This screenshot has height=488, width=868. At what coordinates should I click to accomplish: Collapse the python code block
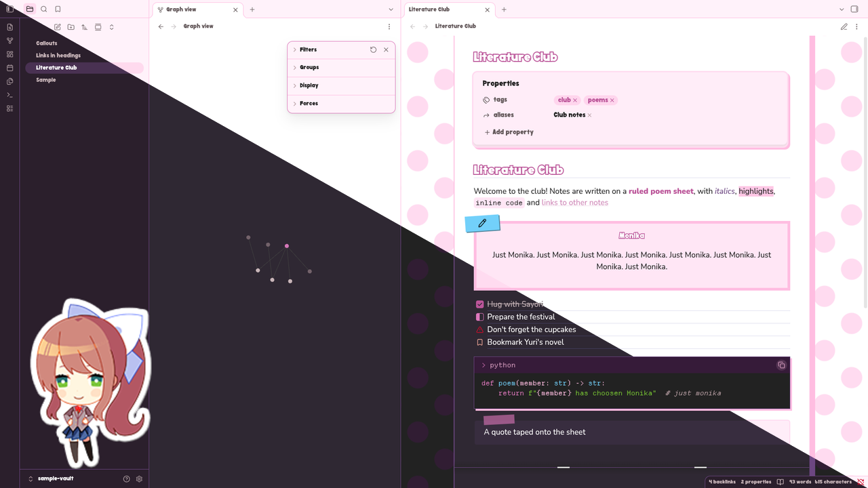tap(484, 365)
